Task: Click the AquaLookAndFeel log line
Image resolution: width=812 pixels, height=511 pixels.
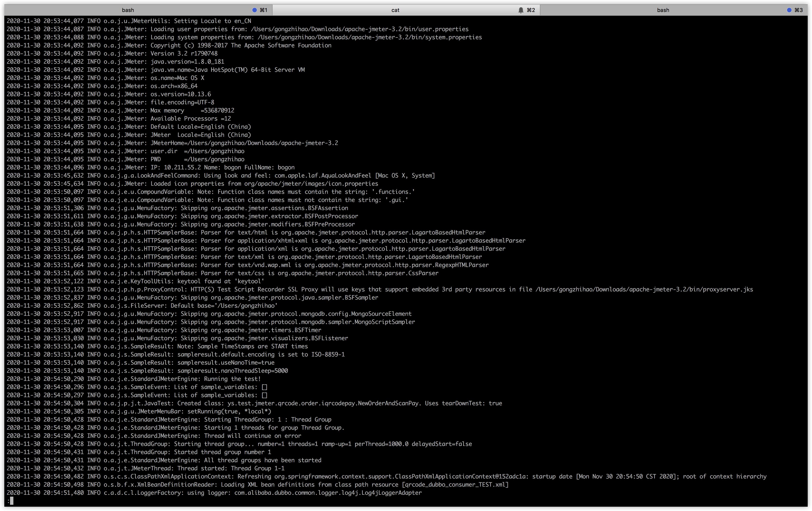Action: [x=220, y=175]
